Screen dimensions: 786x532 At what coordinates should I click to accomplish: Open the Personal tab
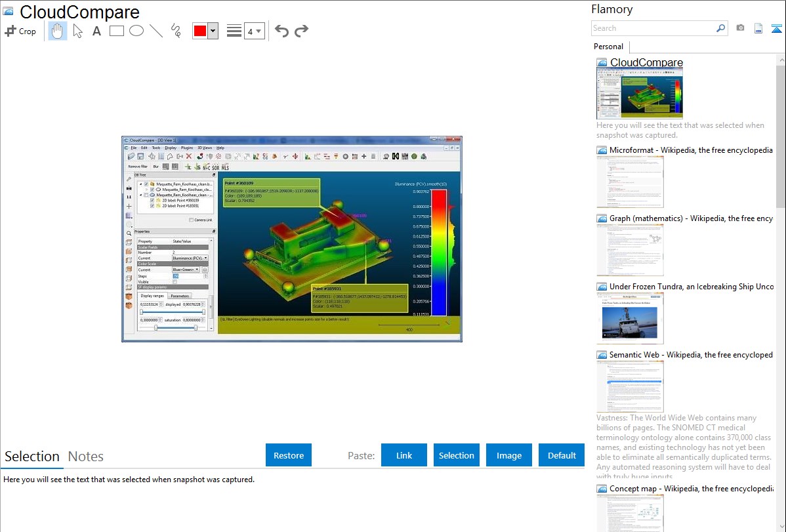click(608, 47)
